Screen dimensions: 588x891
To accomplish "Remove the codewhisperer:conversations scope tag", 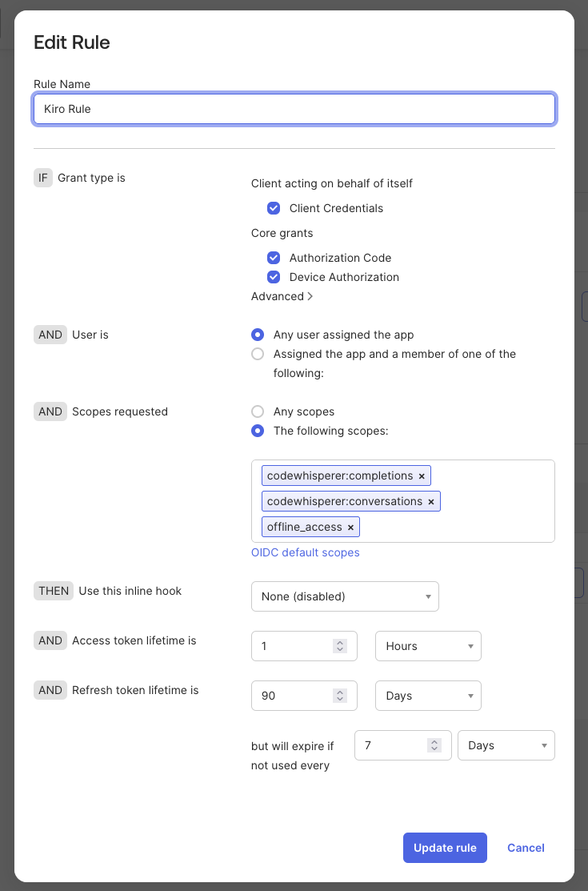I will [x=431, y=502].
